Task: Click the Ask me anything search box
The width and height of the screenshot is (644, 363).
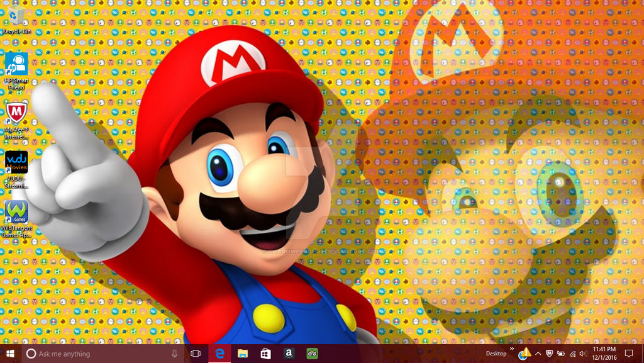Action: [x=103, y=354]
